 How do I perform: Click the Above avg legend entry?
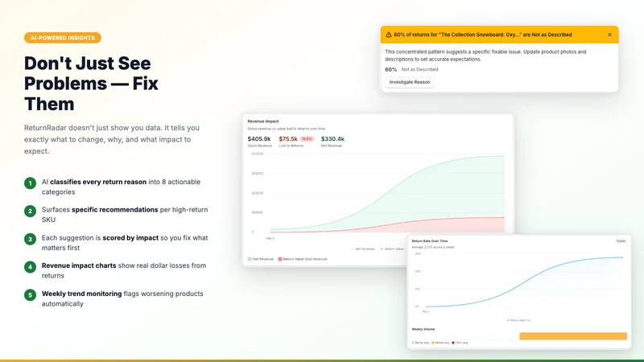440,343
